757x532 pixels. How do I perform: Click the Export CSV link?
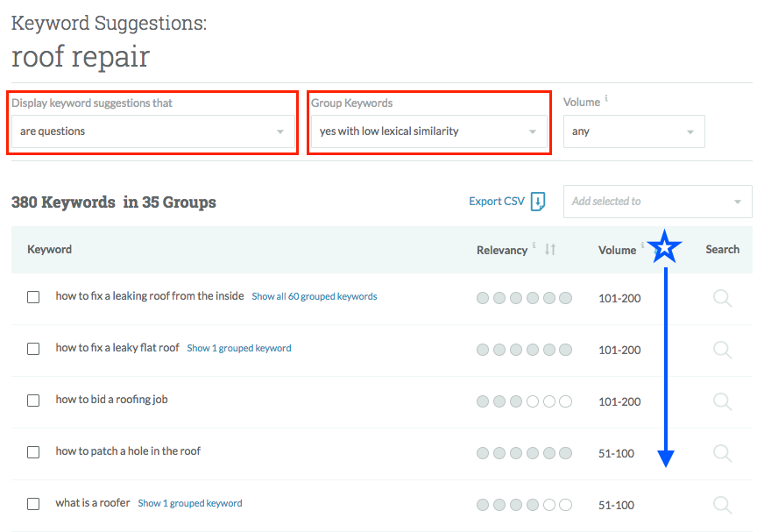tap(496, 202)
